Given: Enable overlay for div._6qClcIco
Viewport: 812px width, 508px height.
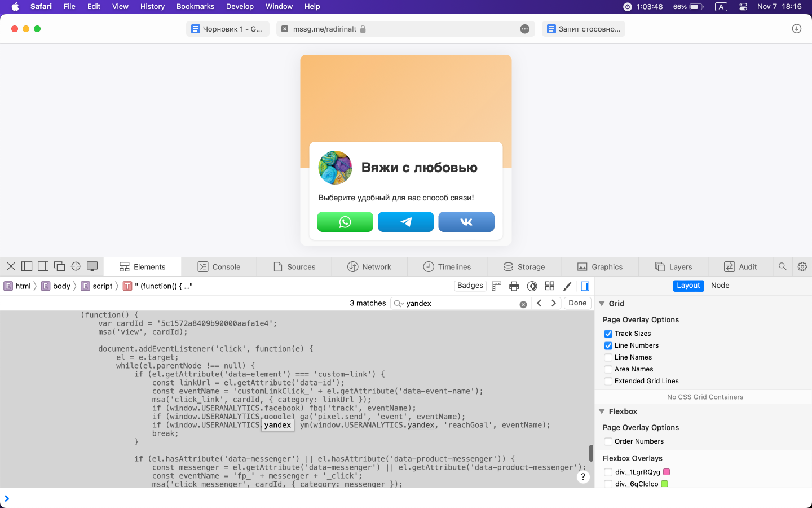Looking at the screenshot, I should [x=608, y=484].
